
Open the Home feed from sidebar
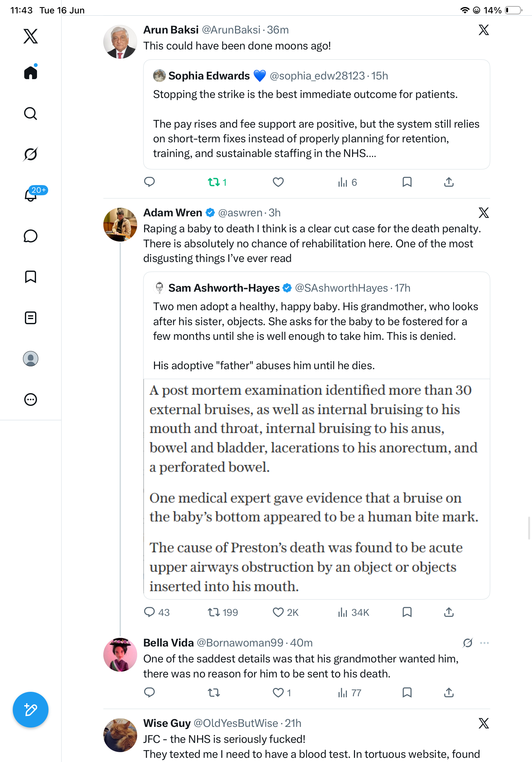pos(31,72)
